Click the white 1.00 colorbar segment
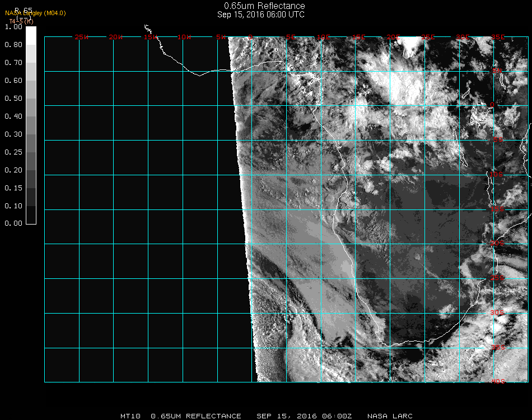This screenshot has width=532, height=420. click(x=31, y=35)
